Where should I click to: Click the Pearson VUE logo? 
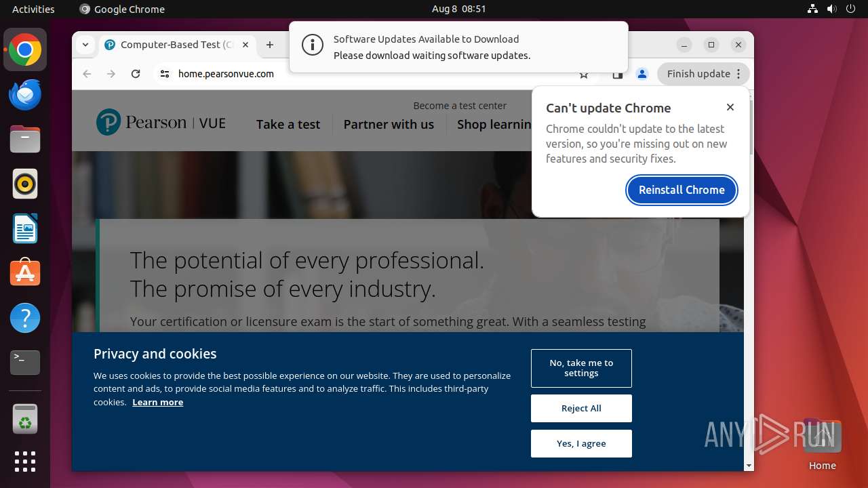pos(161,123)
